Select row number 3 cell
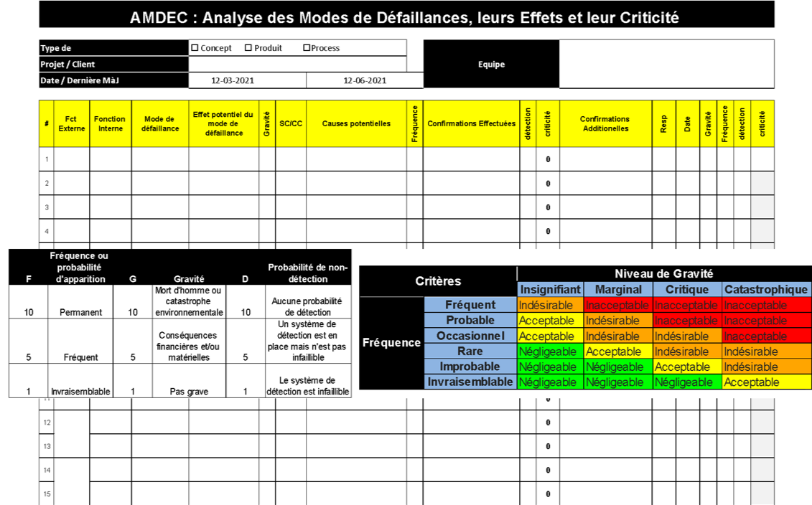Image resolution: width=812 pixels, height=505 pixels. [47, 207]
